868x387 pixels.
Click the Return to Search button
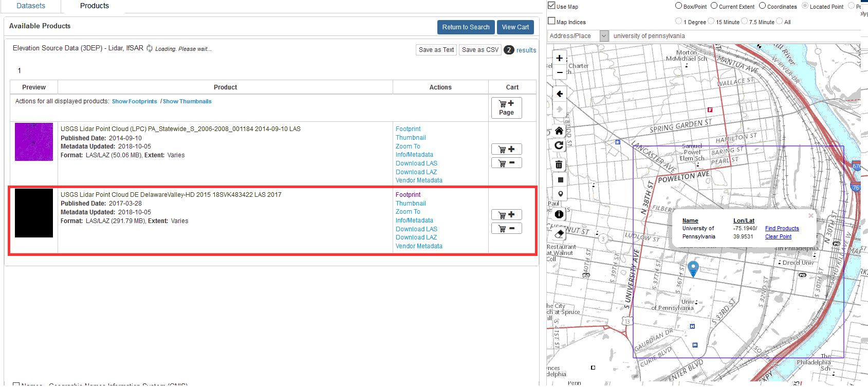466,27
